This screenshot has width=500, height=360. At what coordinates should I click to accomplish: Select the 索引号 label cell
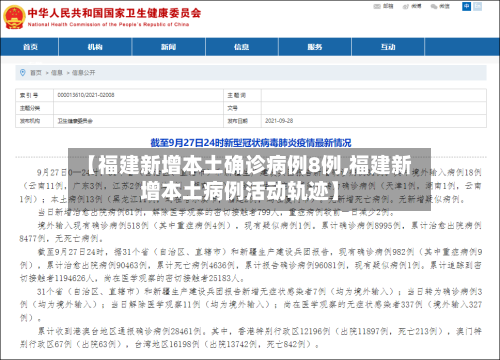34,95
